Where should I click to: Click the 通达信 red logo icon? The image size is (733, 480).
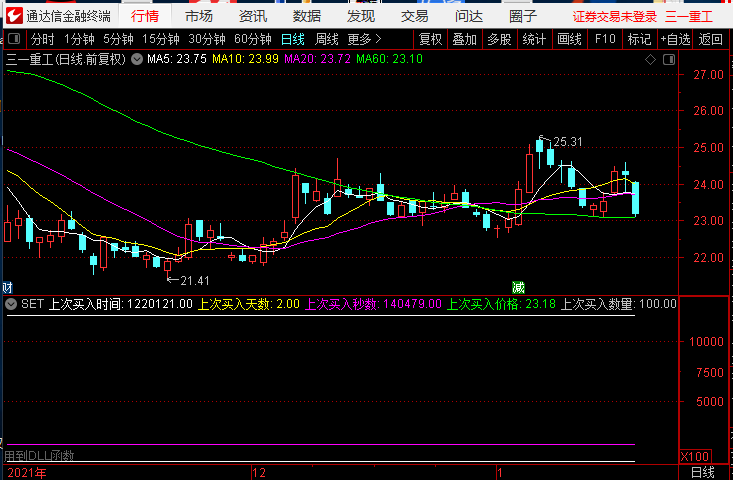(x=13, y=16)
